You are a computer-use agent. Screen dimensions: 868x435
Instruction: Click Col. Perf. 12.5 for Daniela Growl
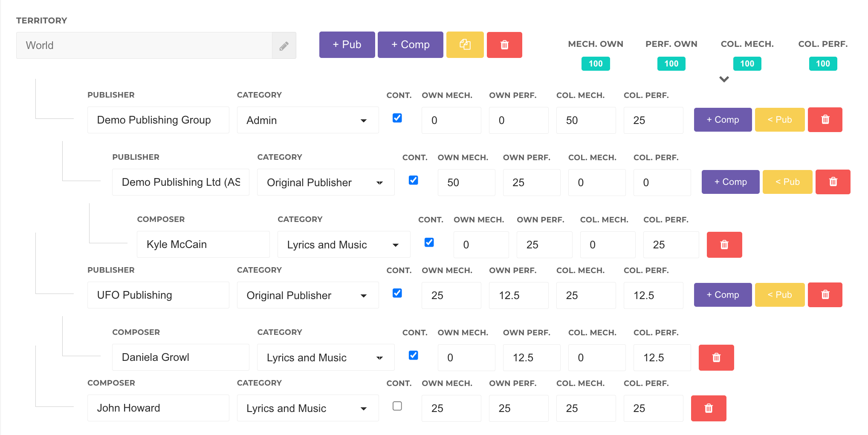(x=662, y=357)
